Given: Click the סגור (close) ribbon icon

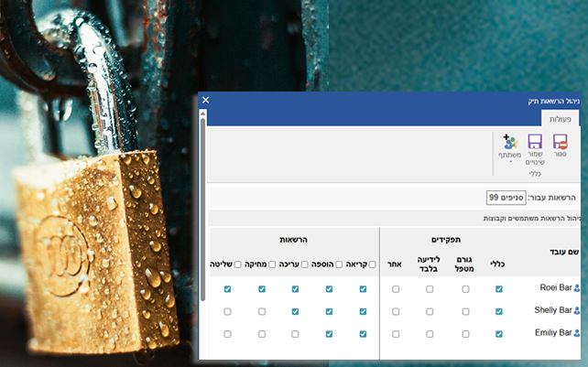Looking at the screenshot, I should tap(561, 143).
